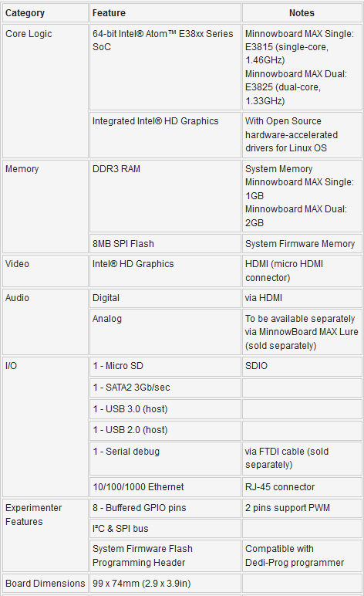Click the Category column header
This screenshot has height=596, width=364.
pyautogui.click(x=45, y=13)
